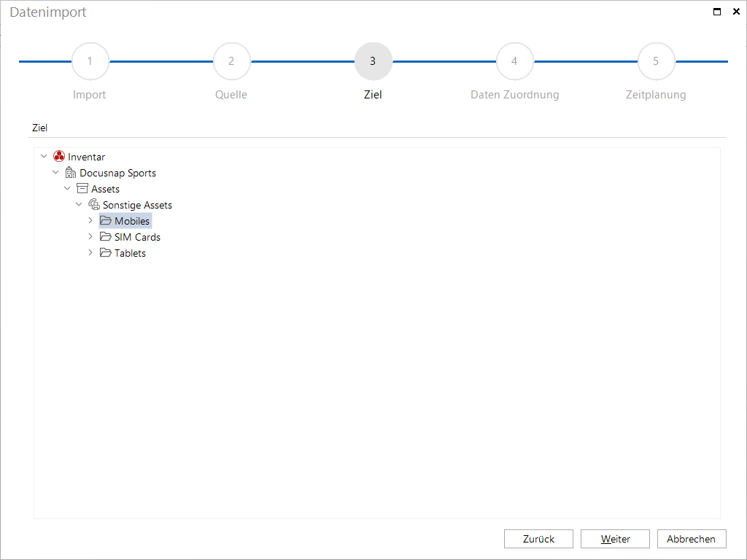Click the Mobiles folder icon
The height and width of the screenshot is (560, 747).
tap(105, 220)
